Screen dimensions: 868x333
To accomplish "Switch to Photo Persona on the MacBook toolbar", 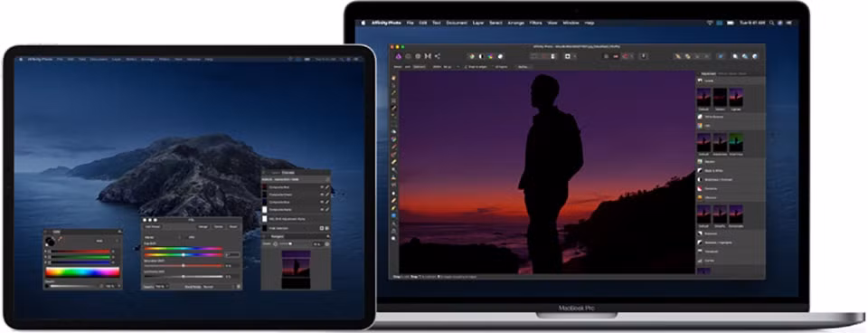I will click(x=399, y=56).
